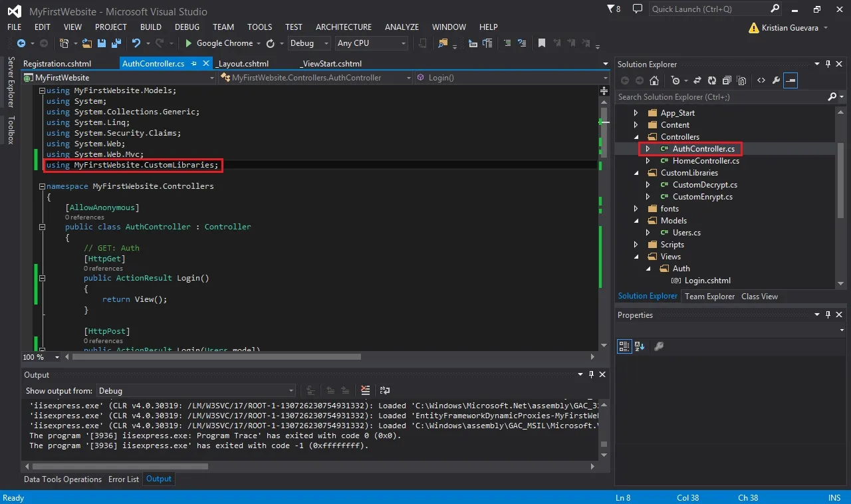Click the Navigate Backward toolbar icon
Image resolution: width=851 pixels, height=504 pixels.
[x=21, y=43]
